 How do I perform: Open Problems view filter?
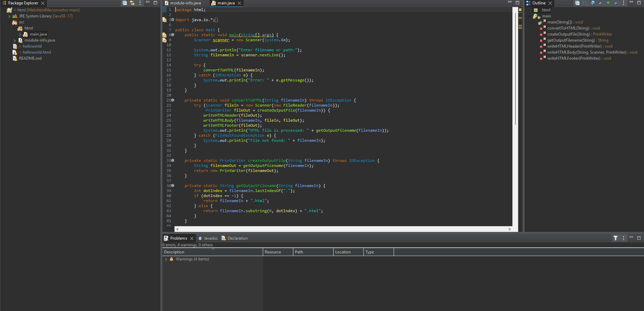615,238
